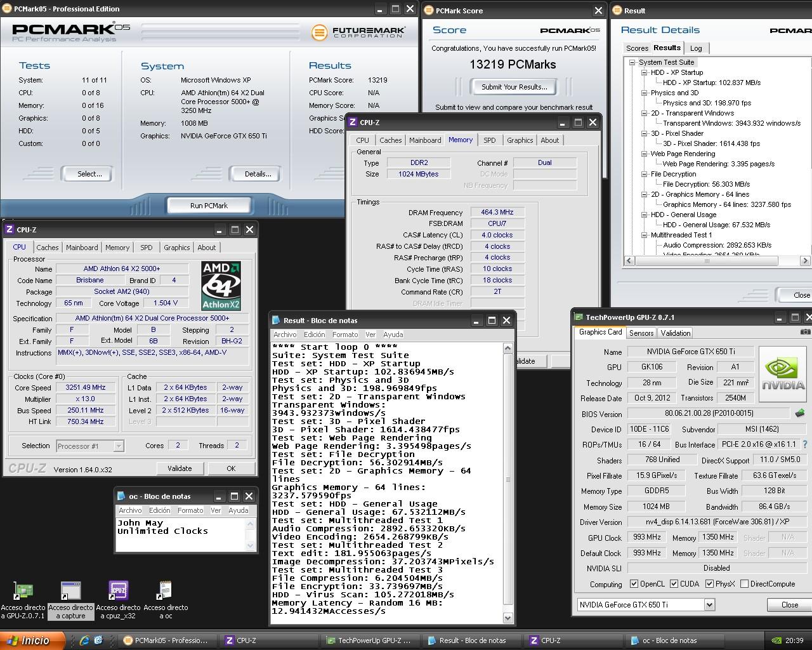Click Validate button in CPU-Z
Screen dimensions: 812x650
coord(180,468)
